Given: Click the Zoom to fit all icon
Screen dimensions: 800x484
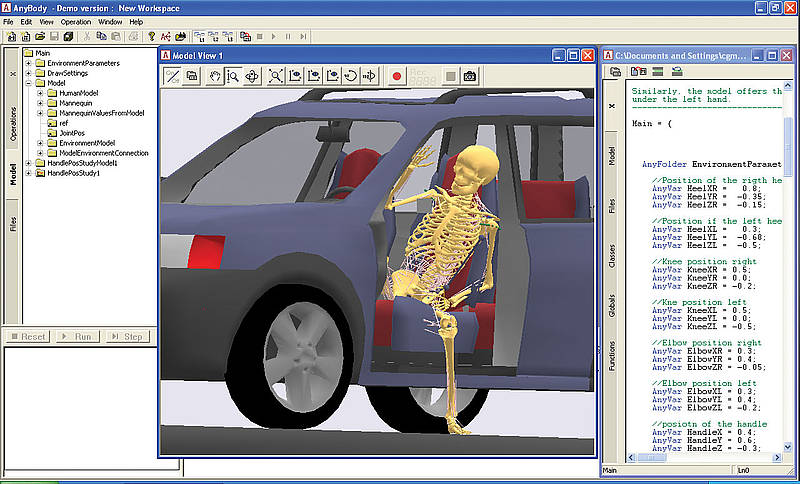Looking at the screenshot, I should coord(276,75).
